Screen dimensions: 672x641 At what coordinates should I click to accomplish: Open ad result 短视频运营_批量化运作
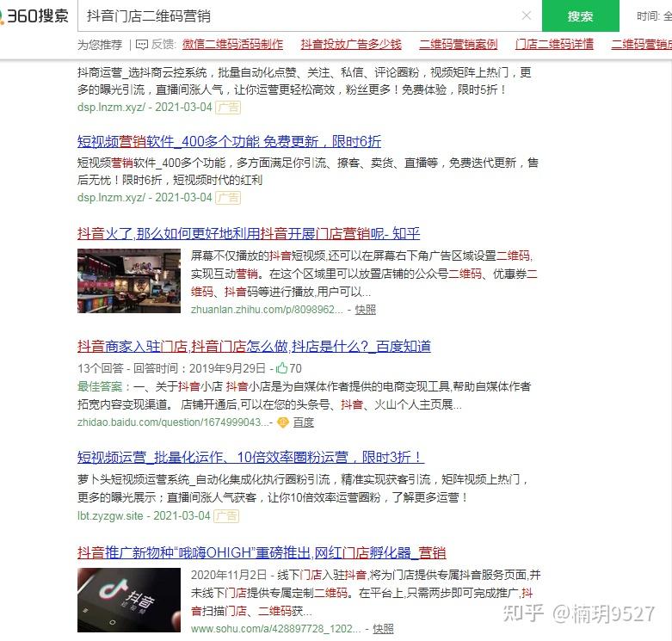pyautogui.click(x=250, y=457)
